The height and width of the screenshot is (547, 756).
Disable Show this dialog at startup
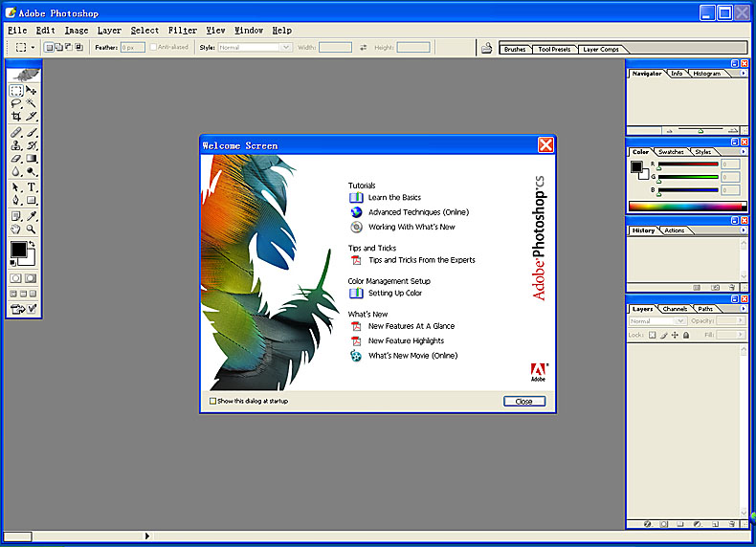coord(213,401)
